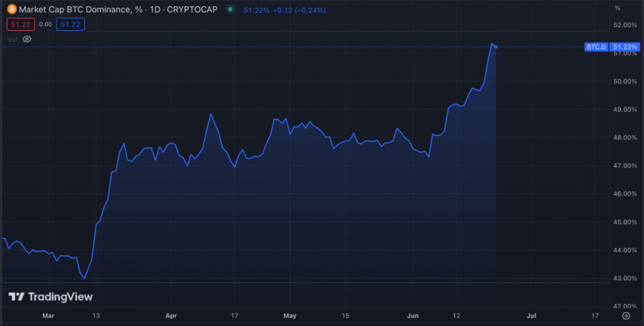Open the Market Cap BTC Dominance symbol title
The image size is (644, 326).
[119, 9]
